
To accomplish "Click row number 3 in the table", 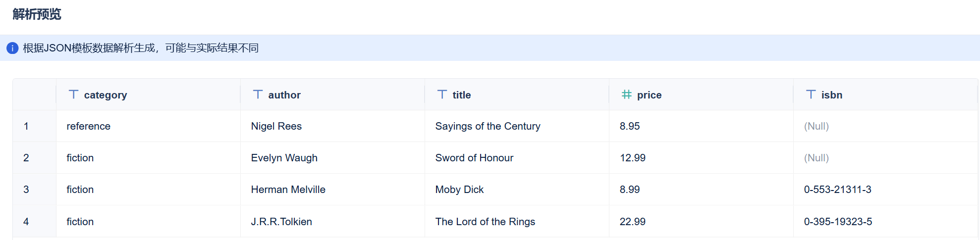I will click(x=26, y=190).
